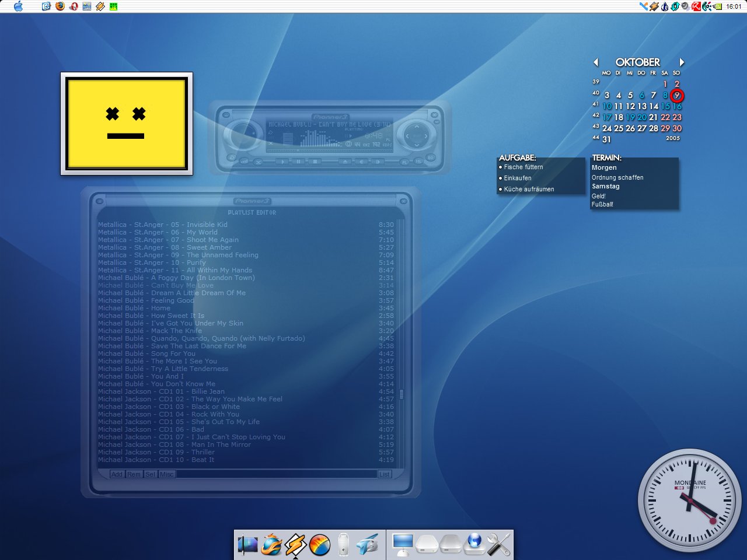Toggle shuffle on the Pioneer player
747x560 pixels.
click(x=258, y=162)
